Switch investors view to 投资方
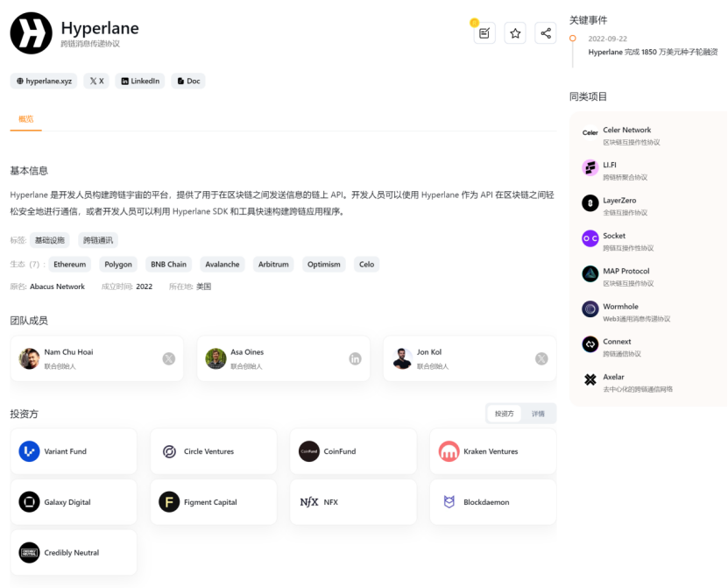The width and height of the screenshot is (728, 588). tap(505, 414)
